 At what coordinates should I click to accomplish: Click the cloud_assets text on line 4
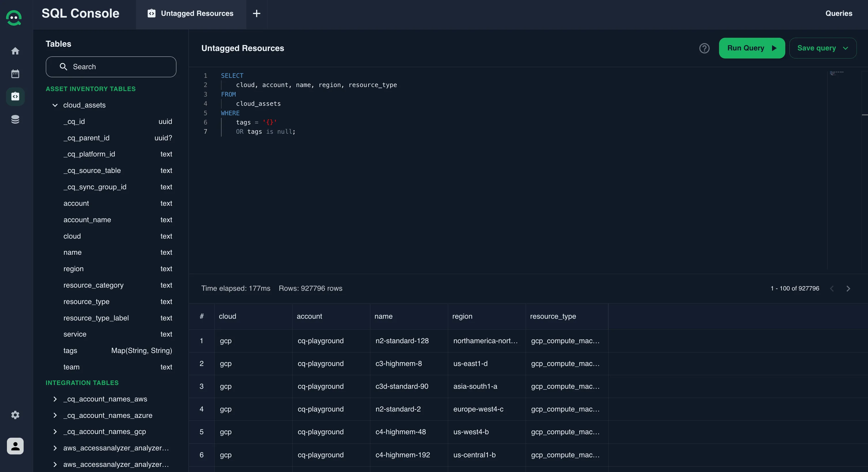coord(258,104)
